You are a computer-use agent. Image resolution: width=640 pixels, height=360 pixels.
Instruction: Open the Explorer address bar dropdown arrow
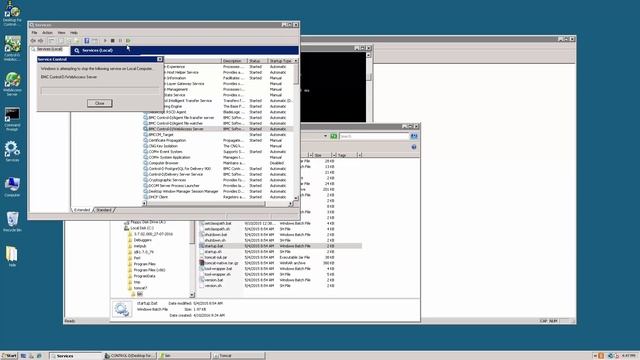(x=325, y=136)
